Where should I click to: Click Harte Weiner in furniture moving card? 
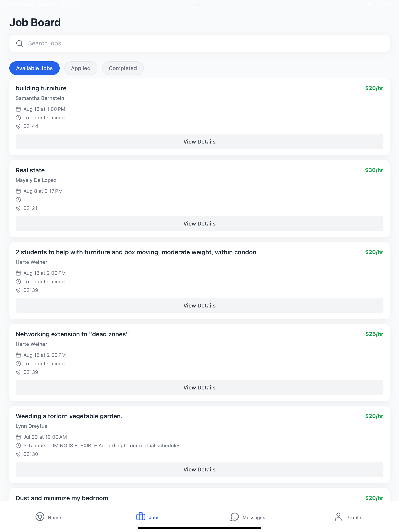click(x=32, y=262)
